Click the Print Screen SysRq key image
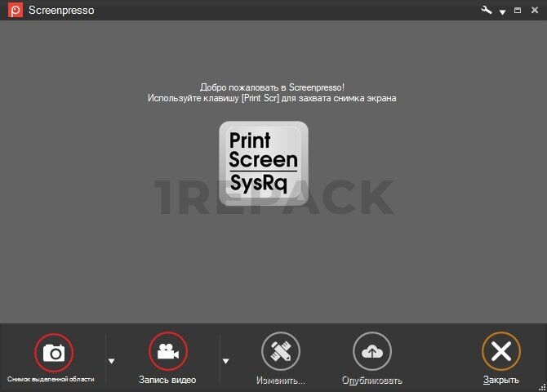Screen dimensions: 547x392 click(264, 163)
